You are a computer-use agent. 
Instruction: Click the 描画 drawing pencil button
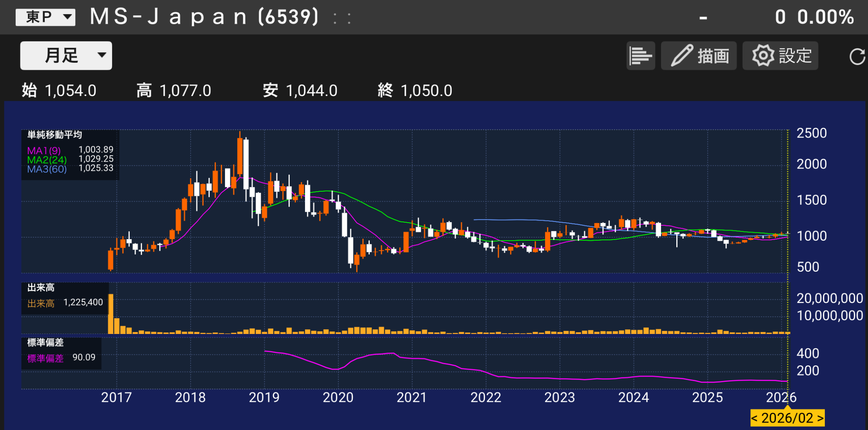coord(699,56)
